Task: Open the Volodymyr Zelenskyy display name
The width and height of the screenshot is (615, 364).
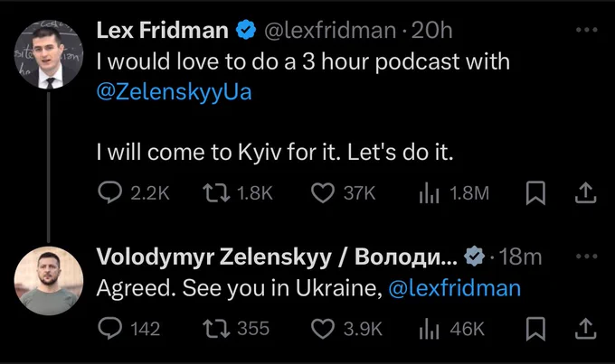Action: click(x=277, y=257)
